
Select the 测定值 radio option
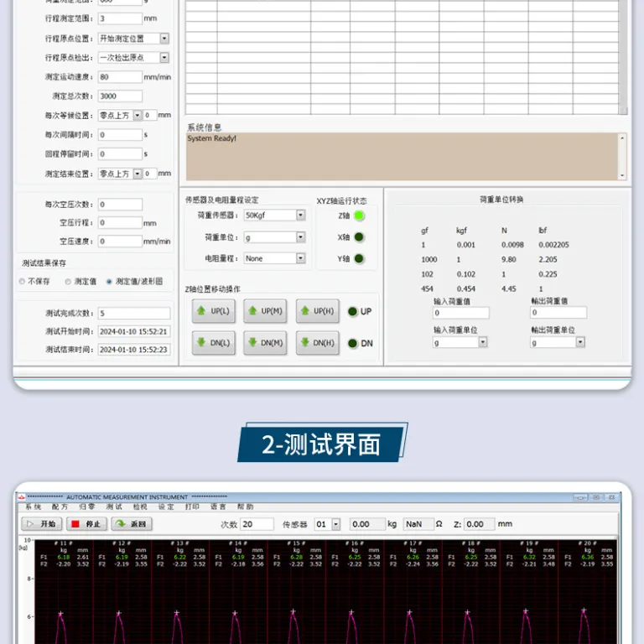(68, 282)
